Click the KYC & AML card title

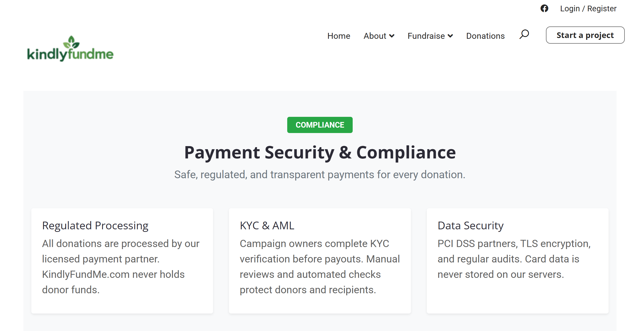tap(267, 226)
